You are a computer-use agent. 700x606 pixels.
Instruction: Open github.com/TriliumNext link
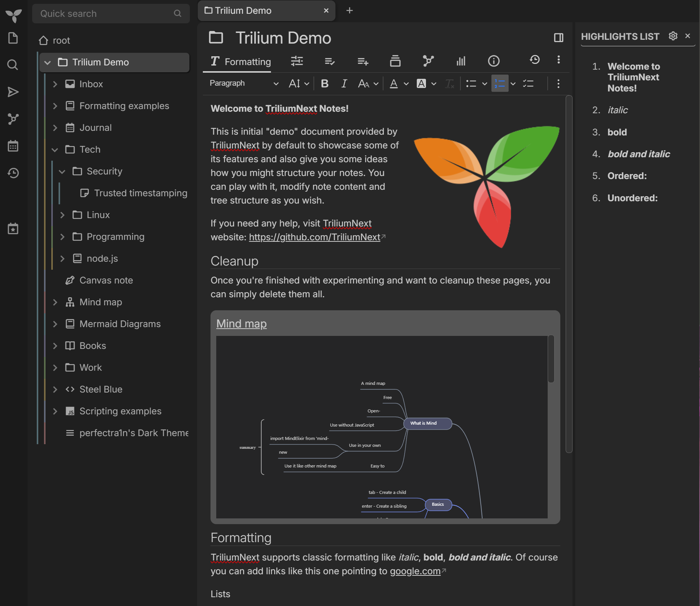tap(315, 237)
